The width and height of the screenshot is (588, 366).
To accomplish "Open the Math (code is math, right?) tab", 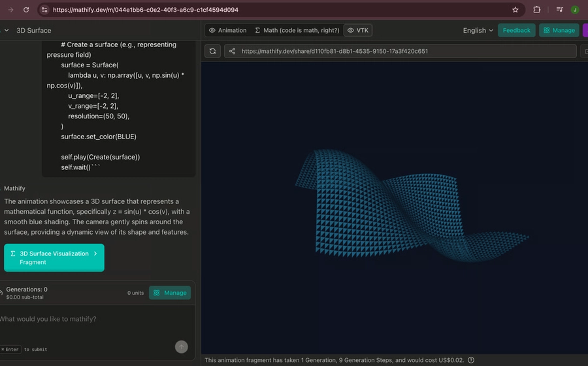I will point(297,30).
